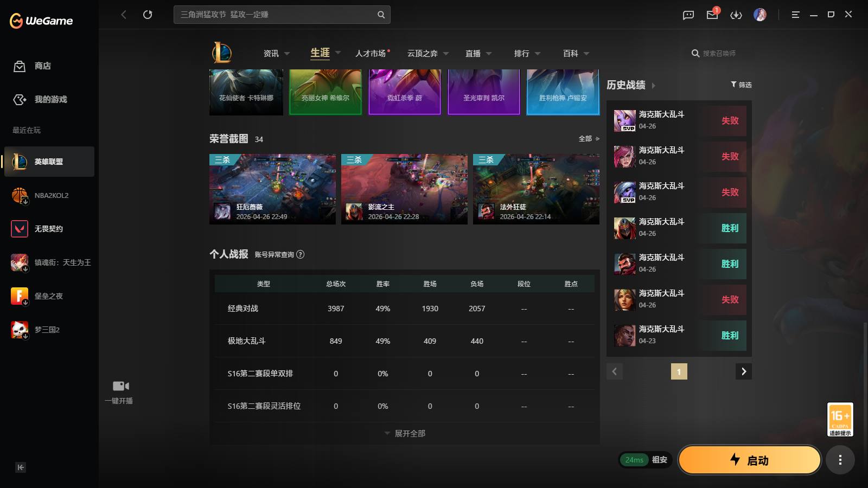Expand the 排行 dropdown menu
Image resolution: width=868 pixels, height=488 pixels.
[538, 54]
